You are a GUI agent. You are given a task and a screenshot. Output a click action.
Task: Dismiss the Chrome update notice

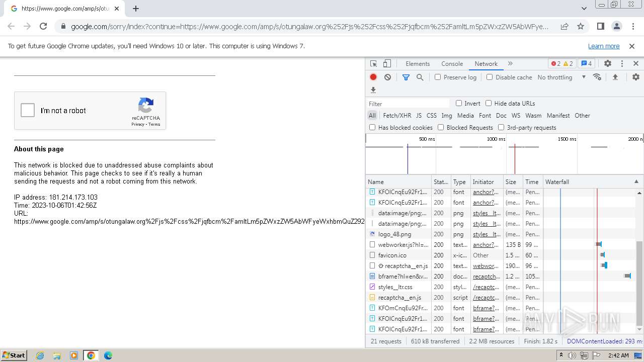[x=632, y=46]
